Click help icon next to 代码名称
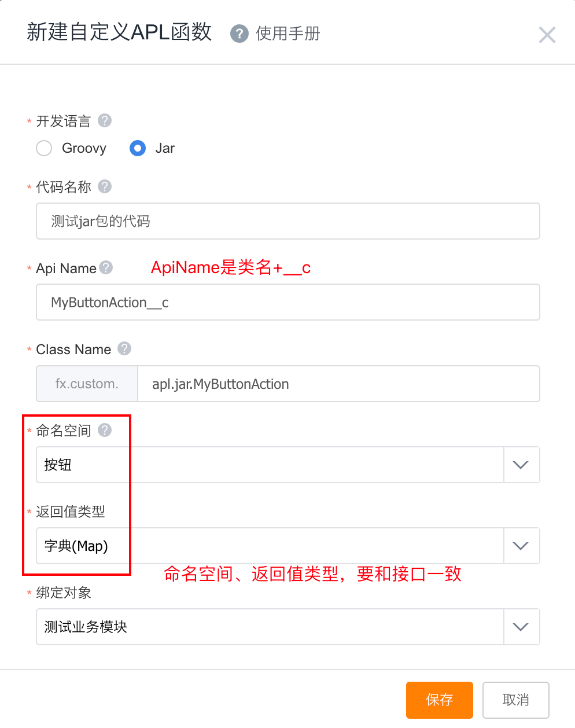 [x=105, y=186]
